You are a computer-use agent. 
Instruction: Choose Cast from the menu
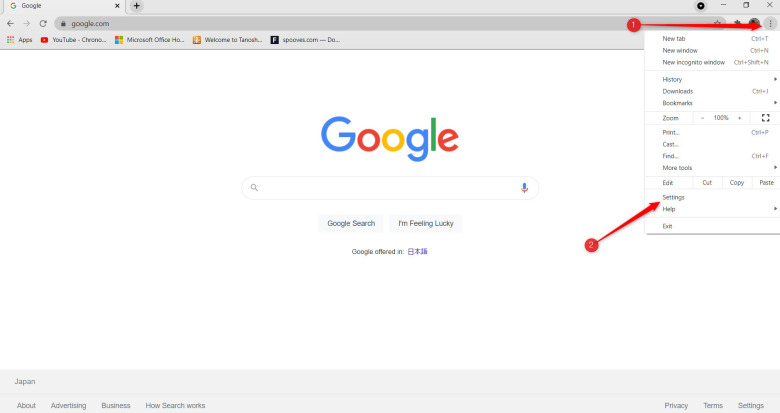point(712,144)
